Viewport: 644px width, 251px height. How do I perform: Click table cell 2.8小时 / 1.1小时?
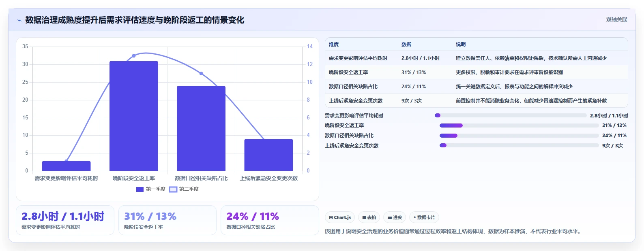tap(421, 58)
